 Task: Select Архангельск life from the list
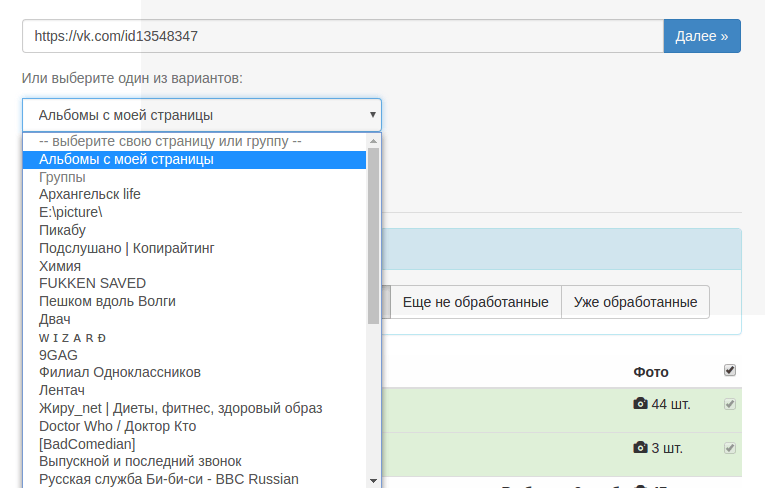point(194,194)
